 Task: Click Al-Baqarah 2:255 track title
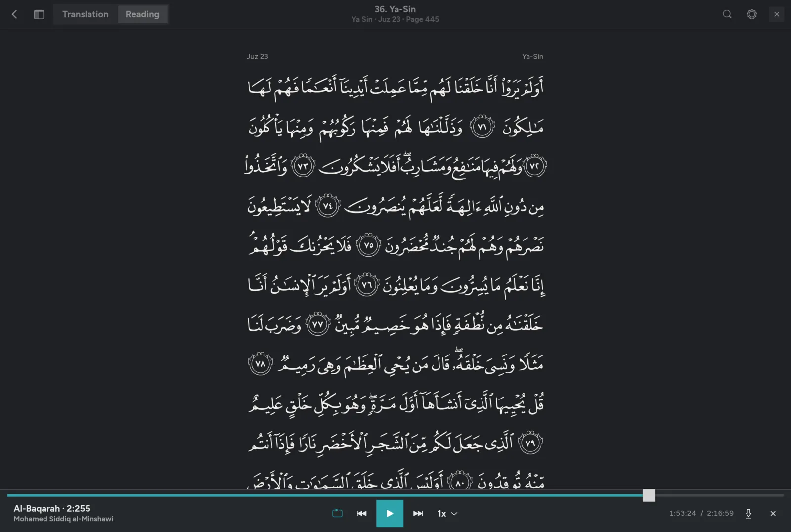(52, 508)
